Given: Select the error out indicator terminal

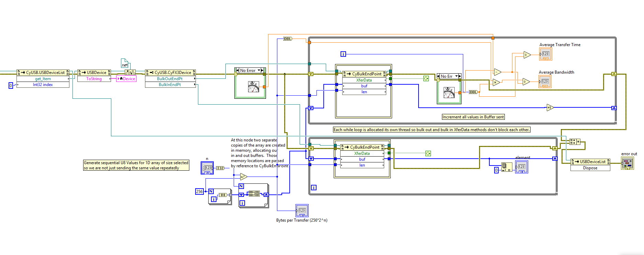Looking at the screenshot, I should [628, 163].
